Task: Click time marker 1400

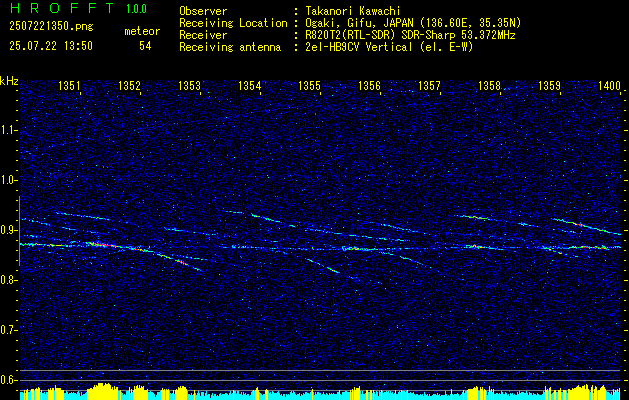Action: [609, 85]
